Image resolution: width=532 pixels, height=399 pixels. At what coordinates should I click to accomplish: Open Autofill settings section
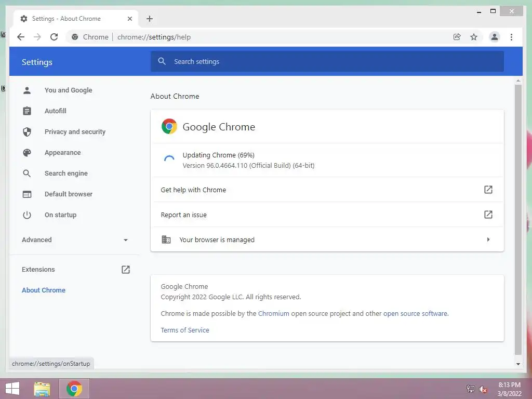[x=55, y=111]
